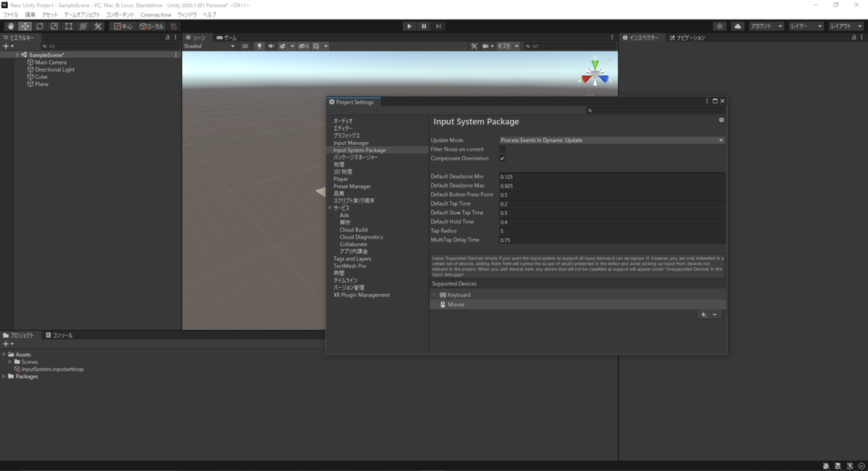The image size is (868, 471).
Task: Select the Rect tool
Action: [x=68, y=26]
